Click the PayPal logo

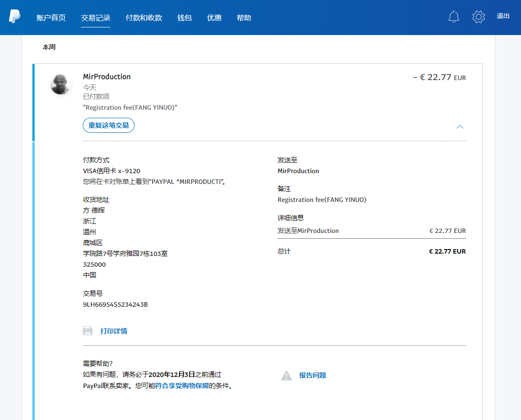pos(14,17)
